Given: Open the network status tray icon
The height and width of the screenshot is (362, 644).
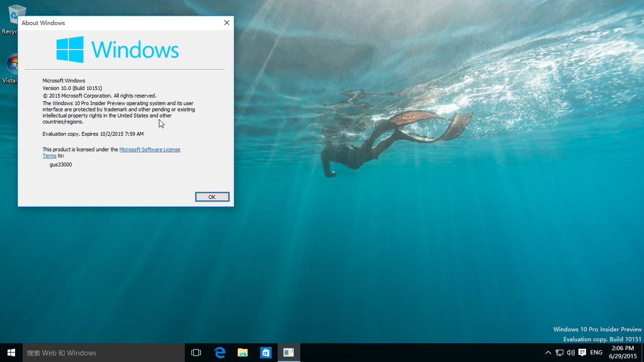Looking at the screenshot, I should [x=560, y=353].
